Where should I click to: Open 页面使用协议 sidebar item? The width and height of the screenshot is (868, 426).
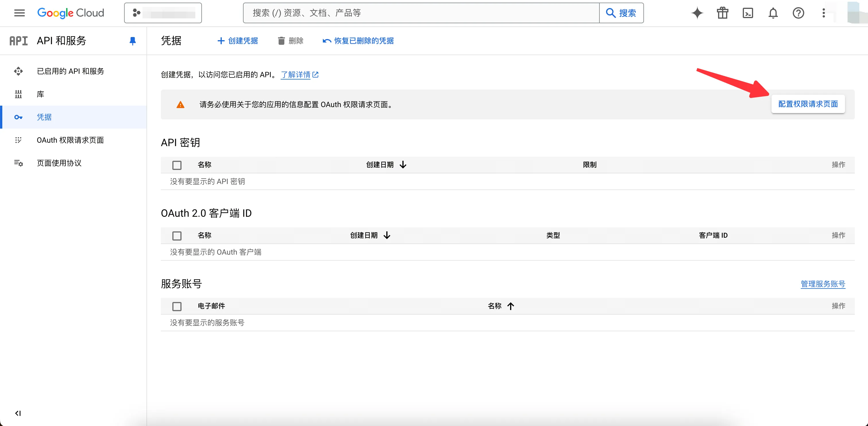point(74,163)
